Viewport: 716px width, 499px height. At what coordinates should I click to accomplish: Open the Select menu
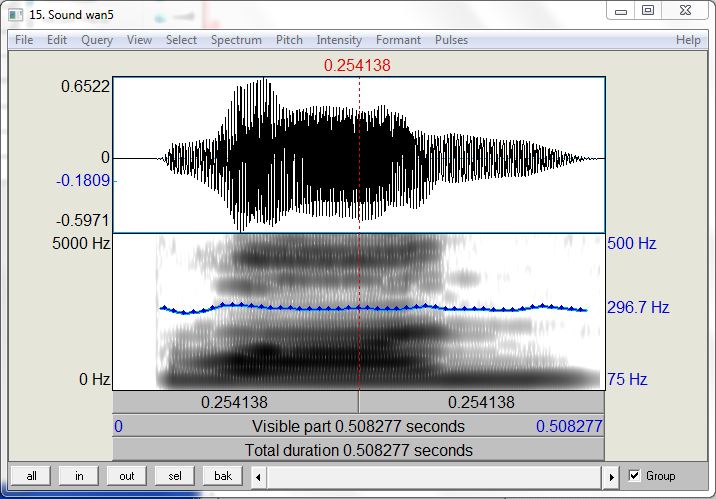(181, 40)
